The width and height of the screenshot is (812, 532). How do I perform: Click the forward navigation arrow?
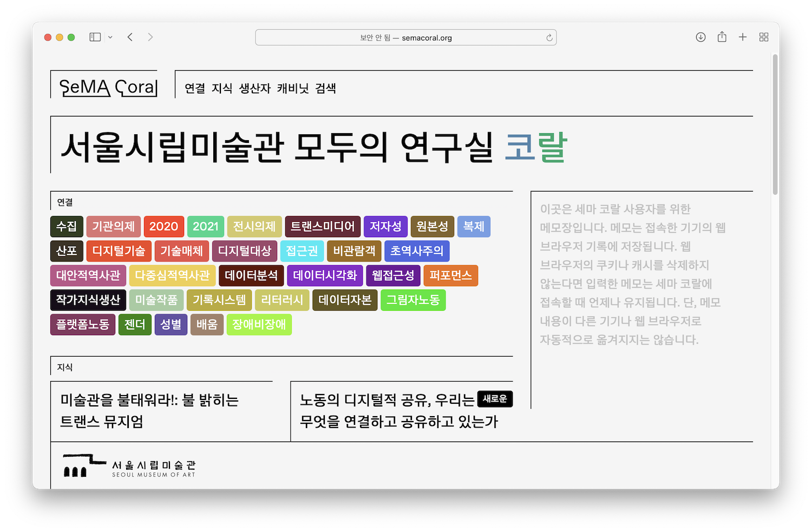tap(150, 37)
